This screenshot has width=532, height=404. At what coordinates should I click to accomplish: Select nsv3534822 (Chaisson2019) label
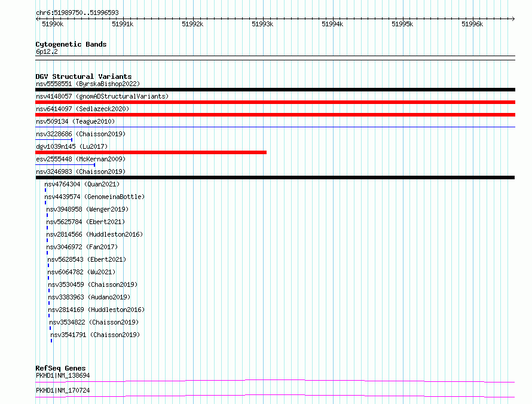94,322
